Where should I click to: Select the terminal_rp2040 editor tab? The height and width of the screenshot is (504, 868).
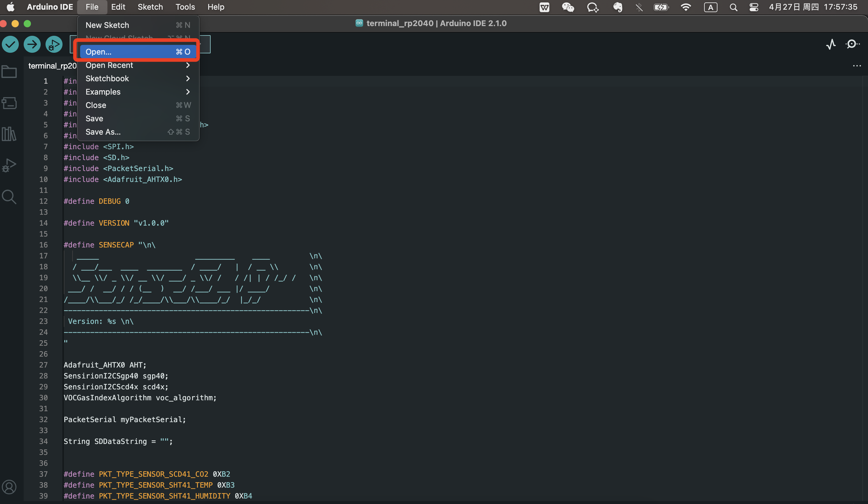click(52, 66)
